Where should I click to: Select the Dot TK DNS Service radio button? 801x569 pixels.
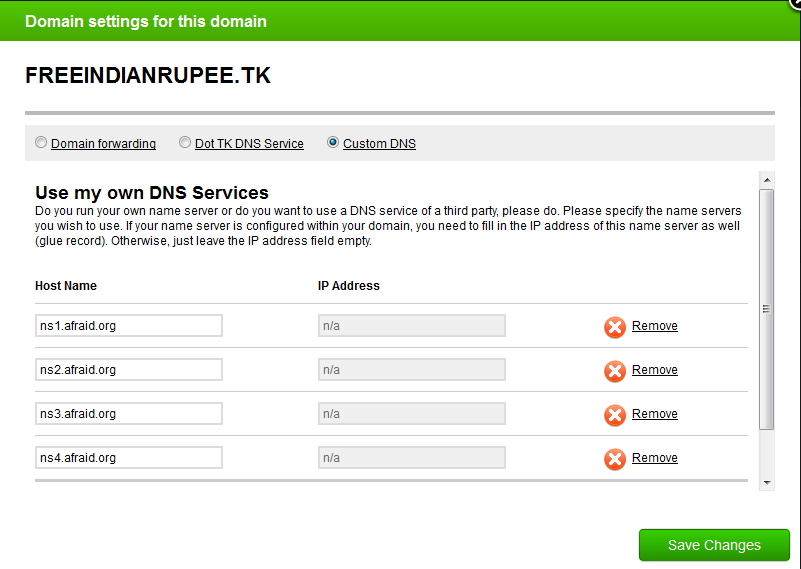click(185, 143)
